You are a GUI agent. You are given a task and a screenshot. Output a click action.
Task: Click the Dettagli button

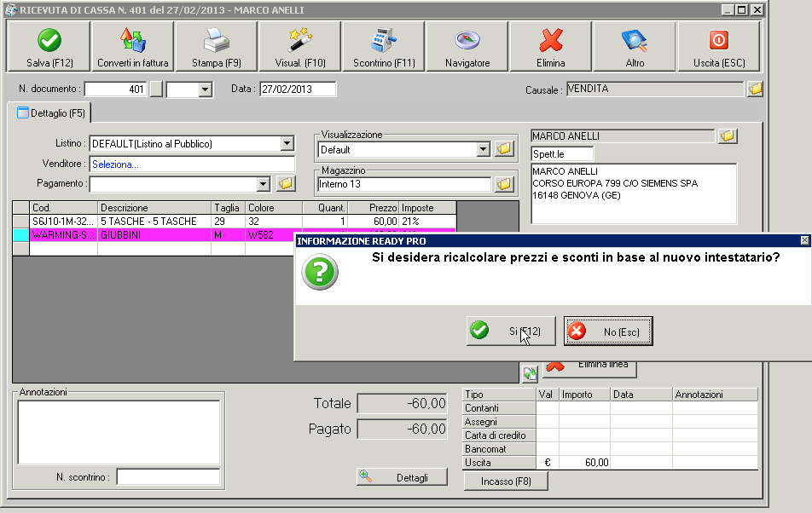[x=402, y=477]
